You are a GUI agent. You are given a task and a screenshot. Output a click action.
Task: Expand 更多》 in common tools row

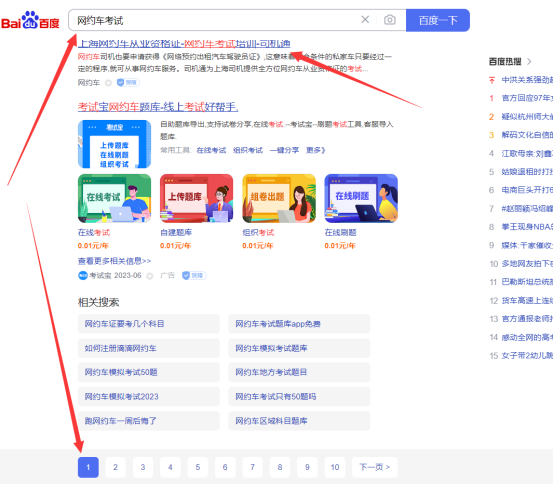click(x=315, y=150)
